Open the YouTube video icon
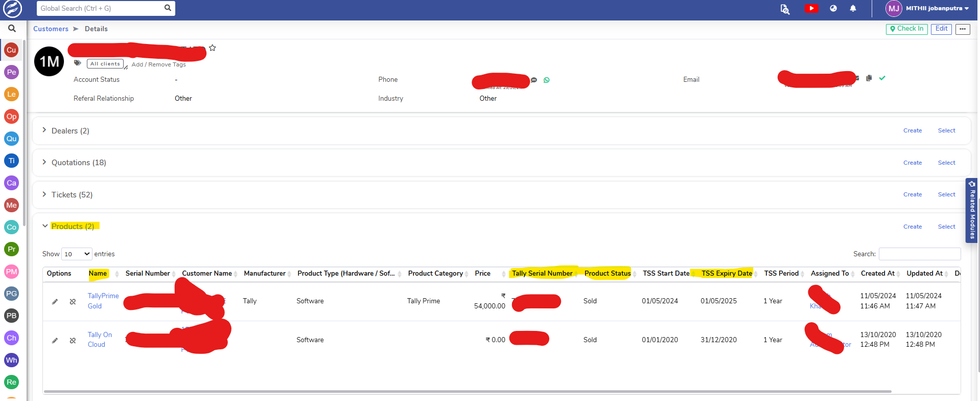 point(811,8)
